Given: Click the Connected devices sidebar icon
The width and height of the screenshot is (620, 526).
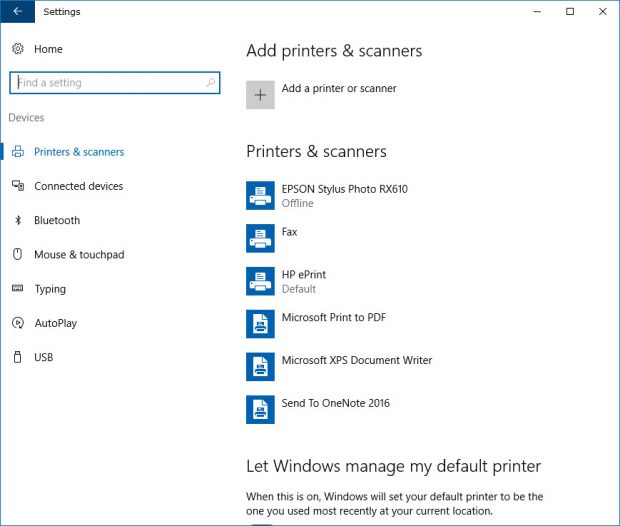Looking at the screenshot, I should coord(17,185).
